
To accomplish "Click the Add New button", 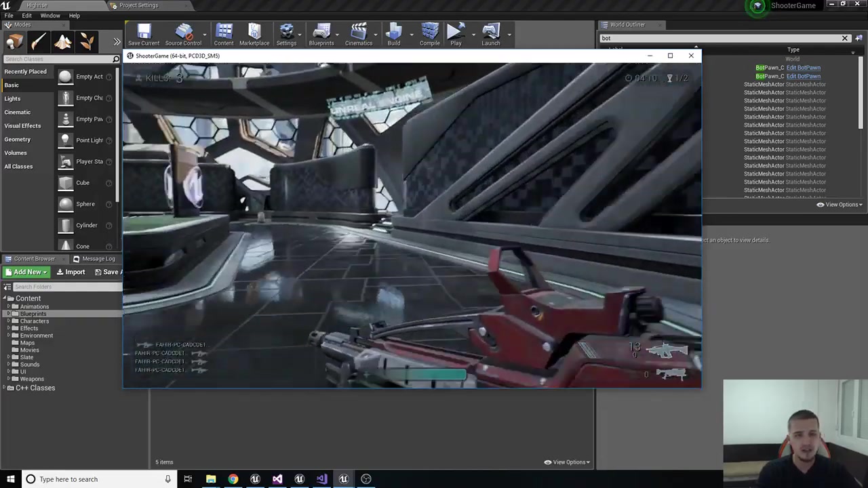I will coord(26,272).
